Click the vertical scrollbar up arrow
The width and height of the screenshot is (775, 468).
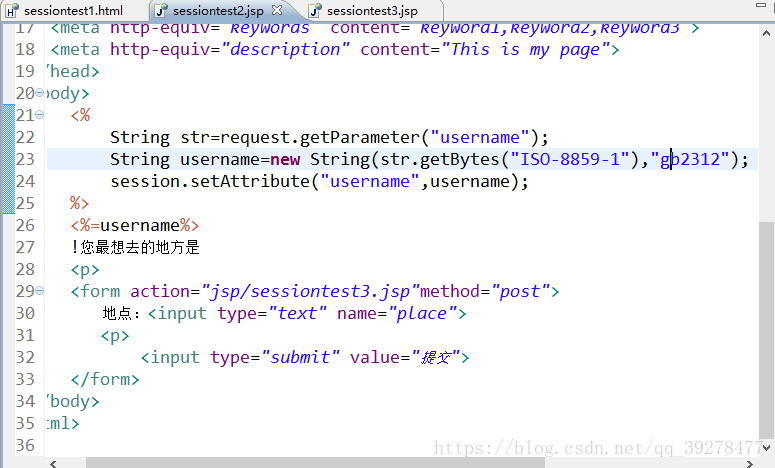[x=766, y=33]
